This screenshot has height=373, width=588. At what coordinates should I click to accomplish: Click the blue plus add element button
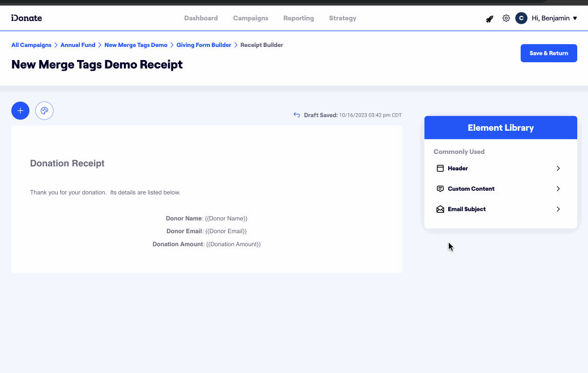(20, 111)
